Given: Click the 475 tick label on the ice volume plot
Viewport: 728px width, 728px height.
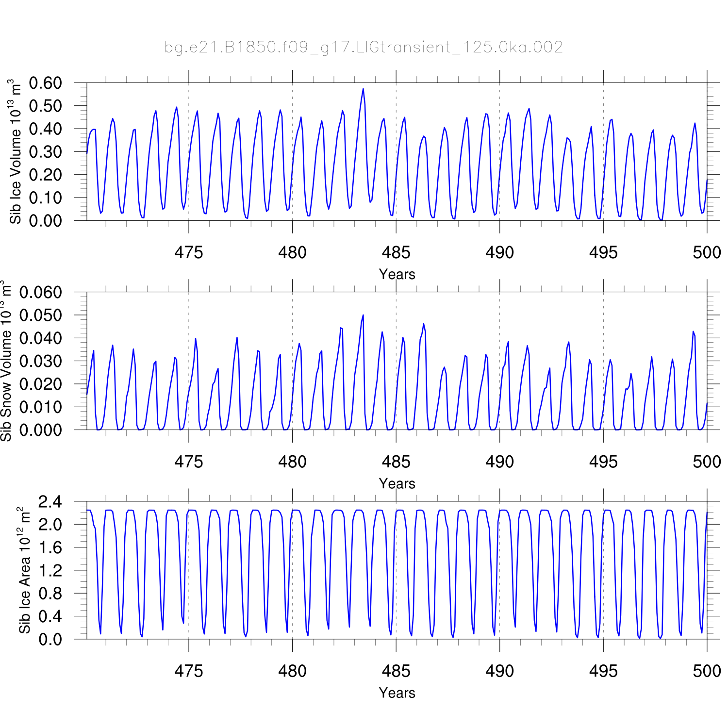Looking at the screenshot, I should pos(188,252).
